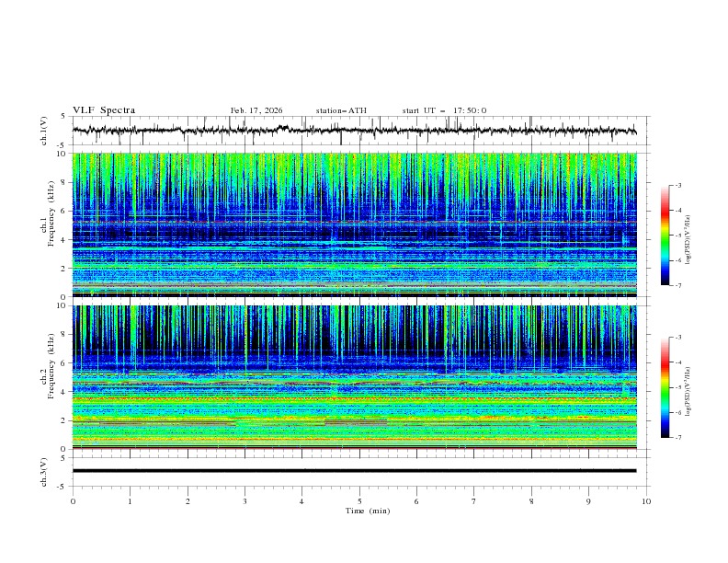Click the 'Time (min)' axis label
This screenshot has height=563, width=728.
coord(368,511)
